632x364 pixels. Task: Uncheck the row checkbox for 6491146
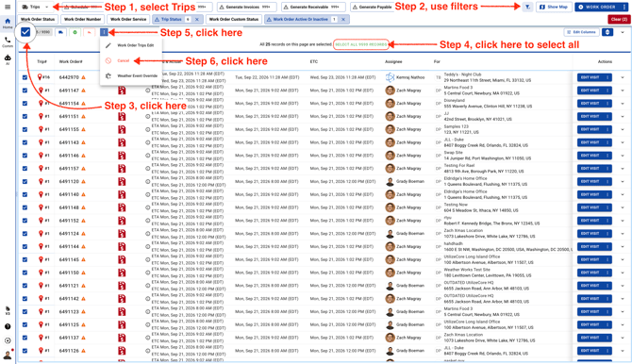coord(25,156)
